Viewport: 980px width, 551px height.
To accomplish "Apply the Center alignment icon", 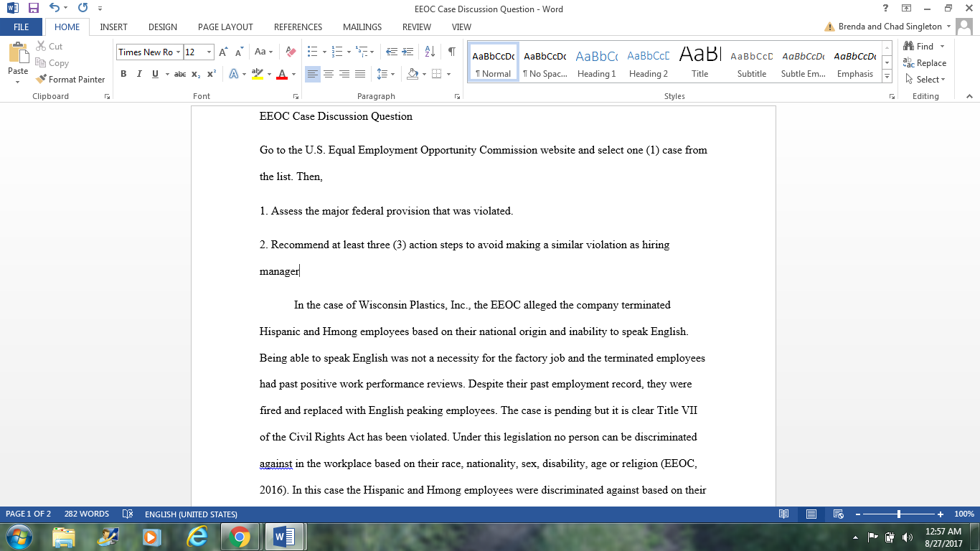I will click(329, 74).
